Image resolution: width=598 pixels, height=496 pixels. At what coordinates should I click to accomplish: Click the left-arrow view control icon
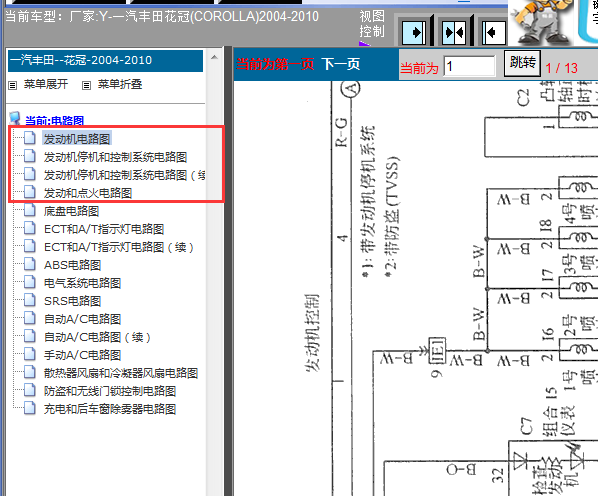click(x=494, y=32)
